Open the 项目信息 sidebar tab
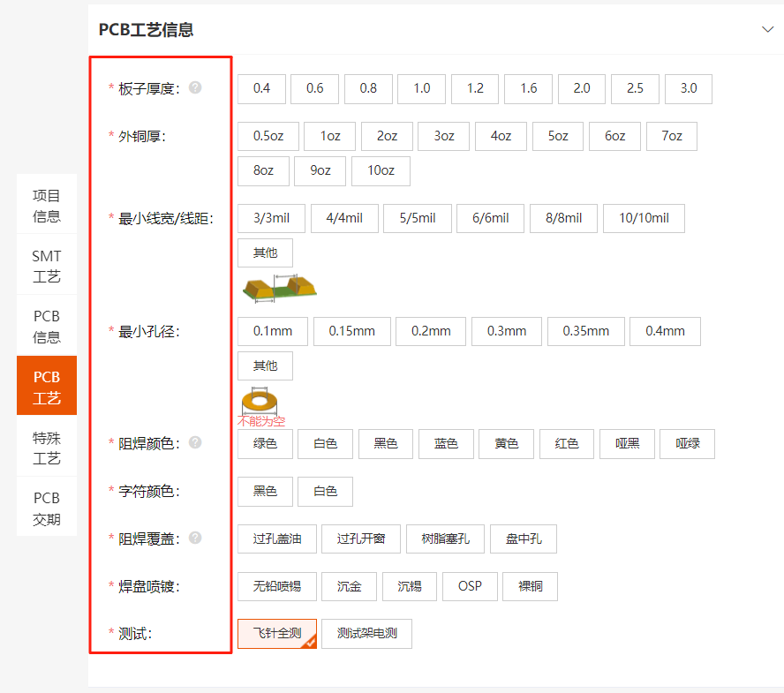Image resolution: width=784 pixels, height=693 pixels. [x=47, y=206]
